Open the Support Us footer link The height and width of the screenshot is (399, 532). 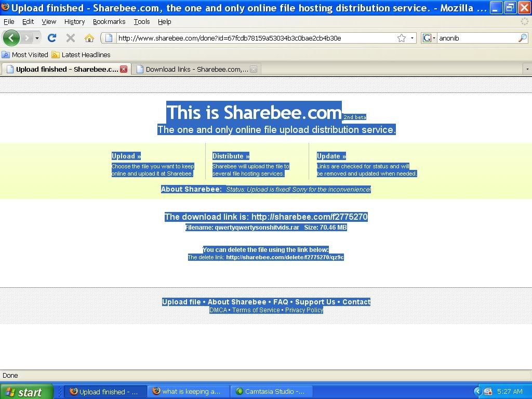tap(315, 302)
